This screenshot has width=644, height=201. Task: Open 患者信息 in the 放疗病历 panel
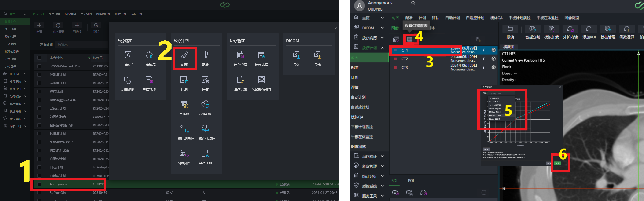point(128,58)
